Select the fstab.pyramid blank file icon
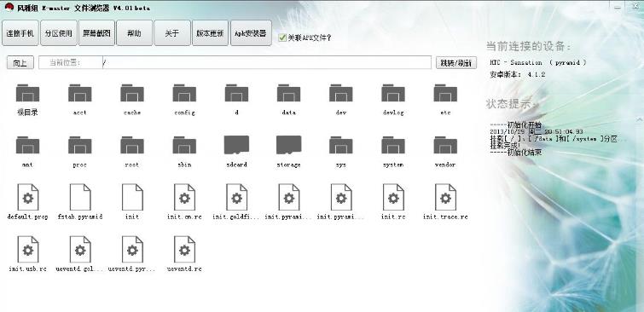This screenshot has width=644, height=312. (80, 197)
